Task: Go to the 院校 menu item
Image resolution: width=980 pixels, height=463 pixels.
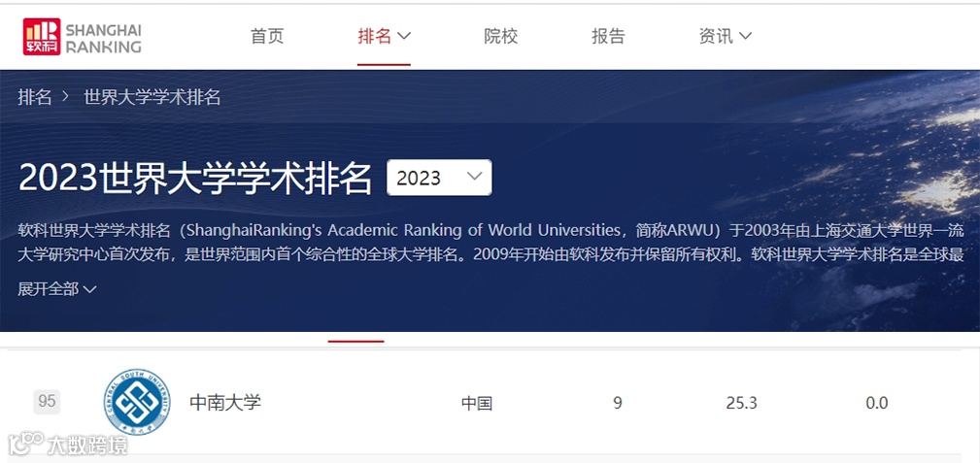Action: coord(500,36)
